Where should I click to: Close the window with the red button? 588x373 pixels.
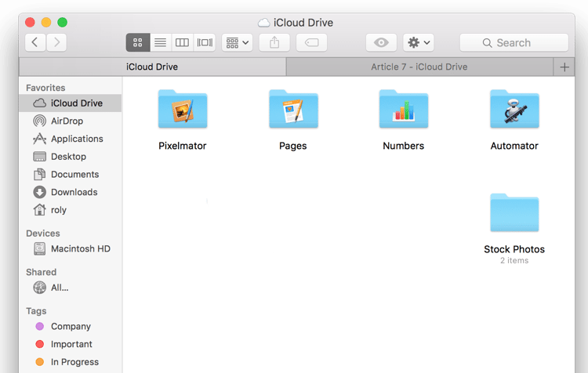pyautogui.click(x=30, y=23)
